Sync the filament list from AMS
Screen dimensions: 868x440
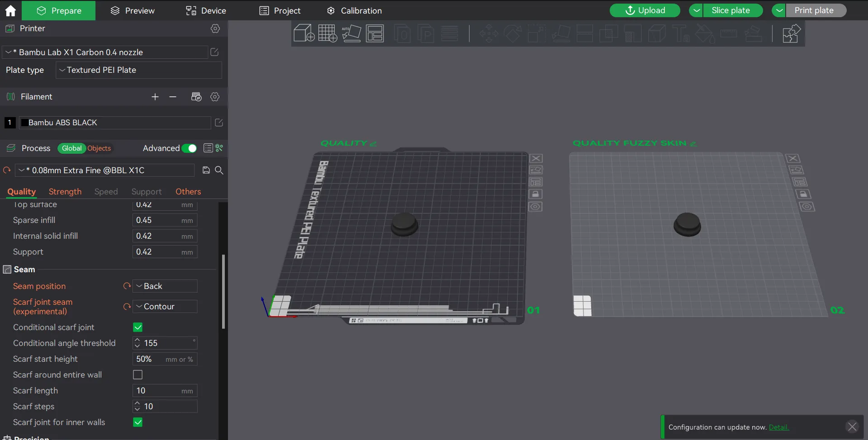click(x=196, y=97)
